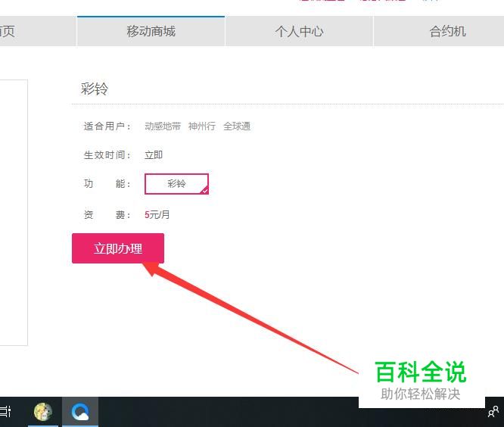Click the 立即 effective time value

click(x=154, y=155)
